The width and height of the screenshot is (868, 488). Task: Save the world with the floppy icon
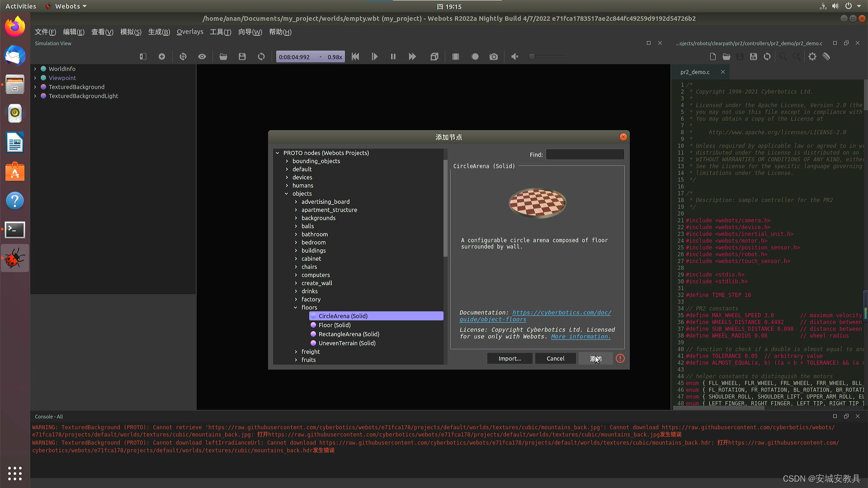click(242, 56)
